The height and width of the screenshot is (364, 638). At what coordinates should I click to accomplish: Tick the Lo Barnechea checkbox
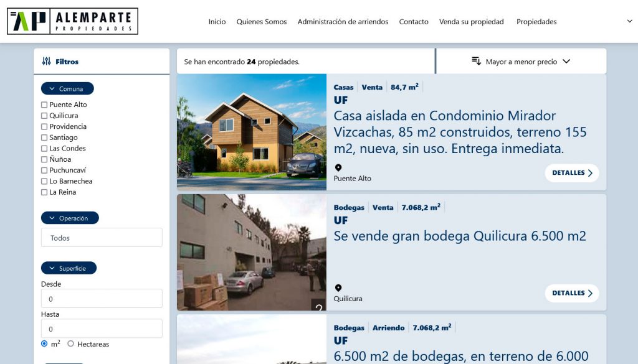pos(44,182)
